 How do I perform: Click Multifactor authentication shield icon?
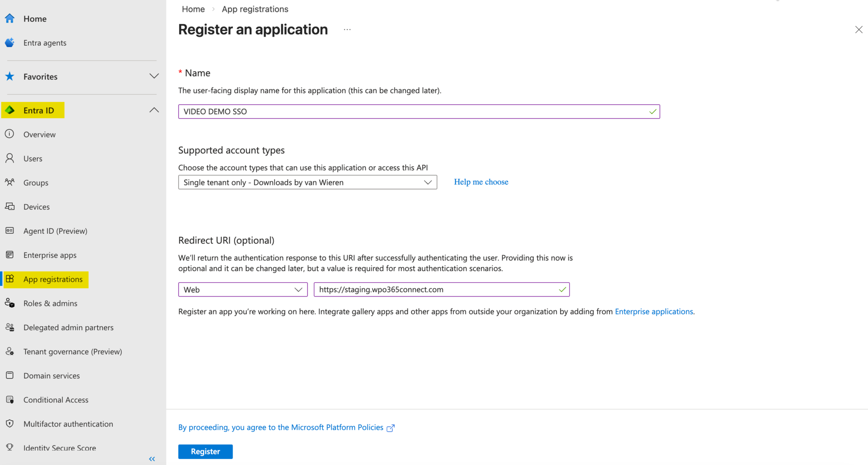[10, 424]
